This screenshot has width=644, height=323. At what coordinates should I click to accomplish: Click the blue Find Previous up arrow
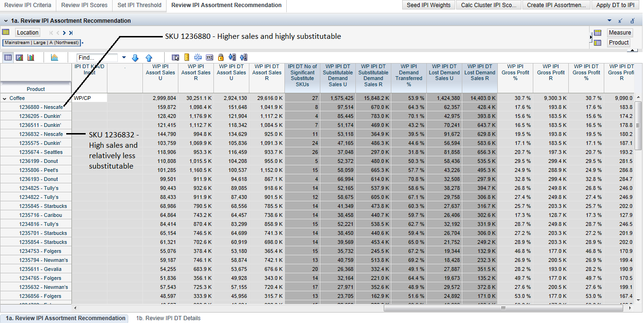149,57
